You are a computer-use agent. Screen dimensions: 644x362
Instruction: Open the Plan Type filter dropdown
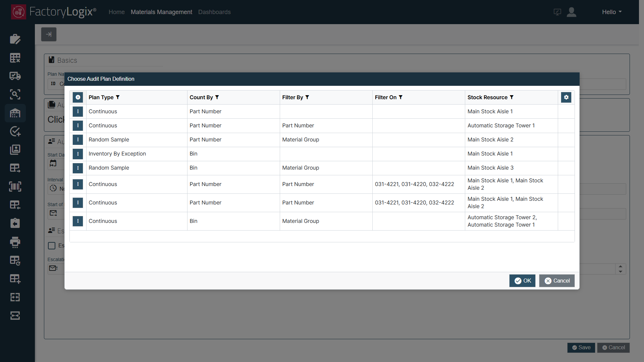[x=118, y=97]
